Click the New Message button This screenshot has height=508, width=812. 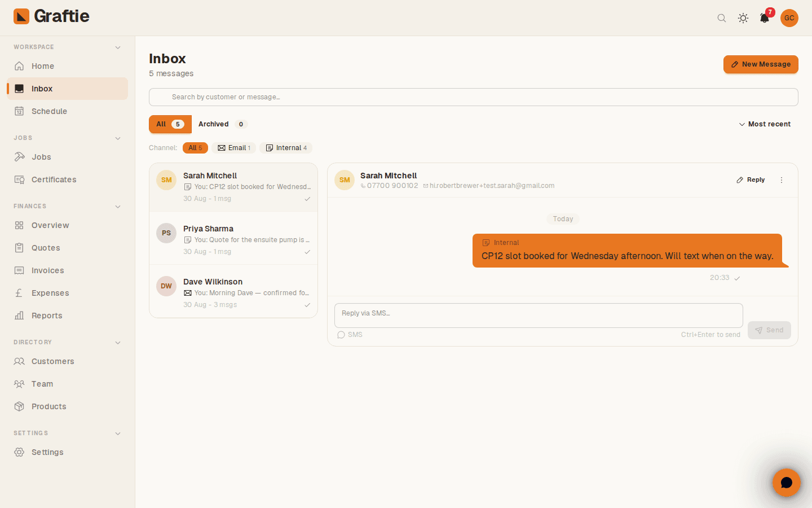pyautogui.click(x=761, y=64)
